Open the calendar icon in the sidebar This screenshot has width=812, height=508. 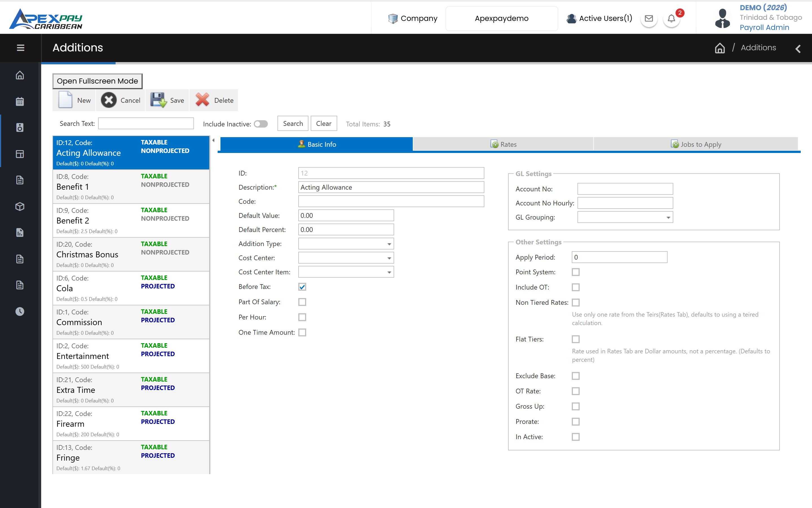[20, 101]
